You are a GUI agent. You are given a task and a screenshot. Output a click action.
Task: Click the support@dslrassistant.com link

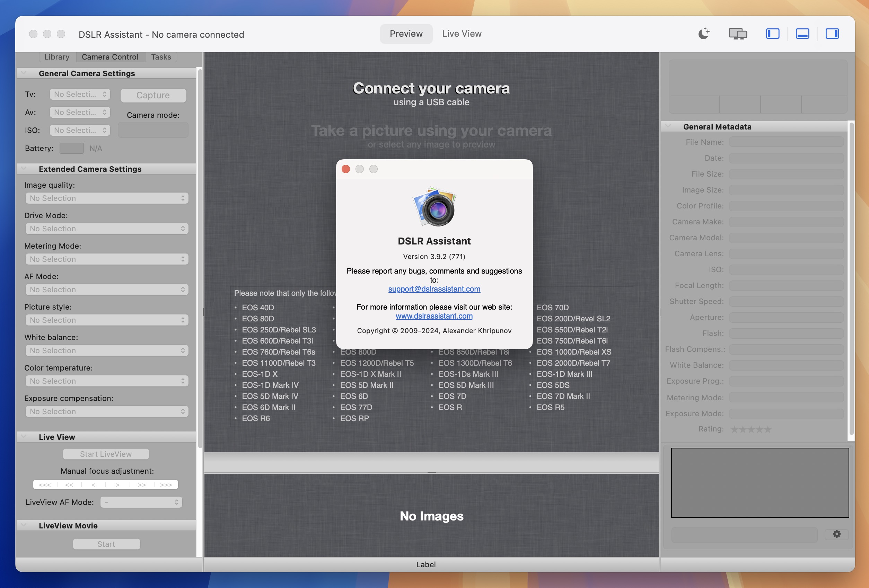[x=434, y=288]
